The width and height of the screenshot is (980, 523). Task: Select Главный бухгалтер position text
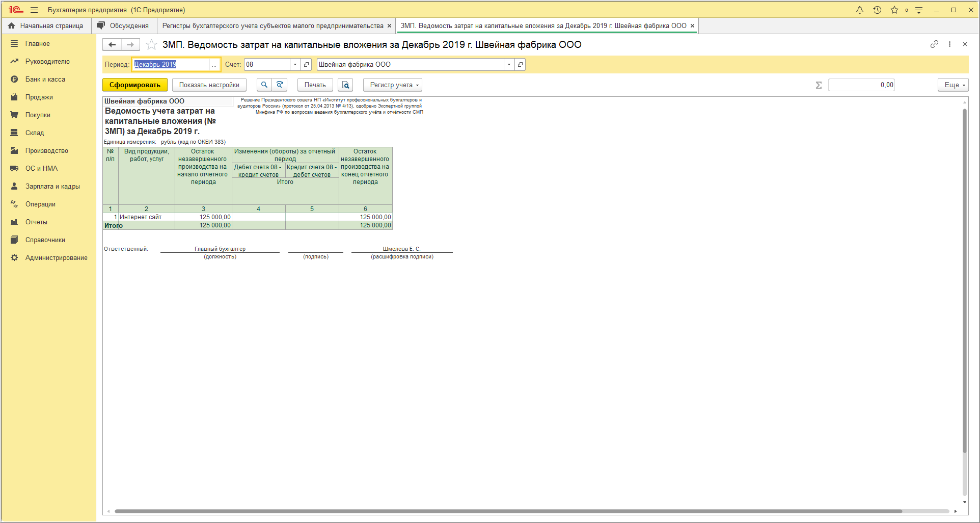pos(220,249)
